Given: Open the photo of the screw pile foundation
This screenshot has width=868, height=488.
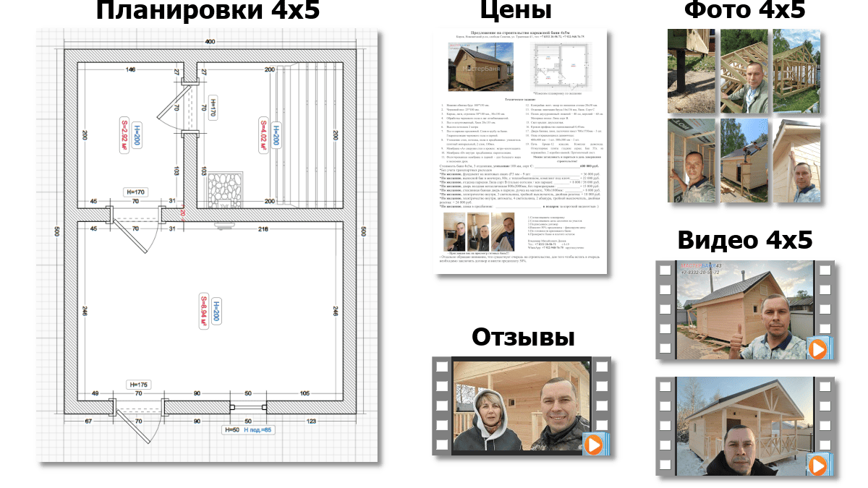Looking at the screenshot, I should (692, 71).
